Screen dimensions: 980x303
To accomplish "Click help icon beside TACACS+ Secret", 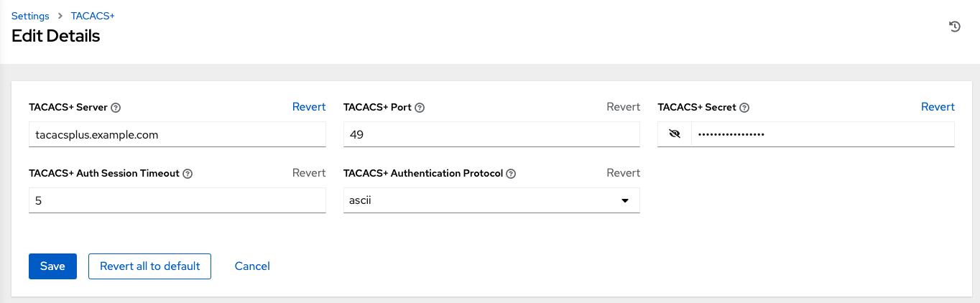I will pos(744,108).
